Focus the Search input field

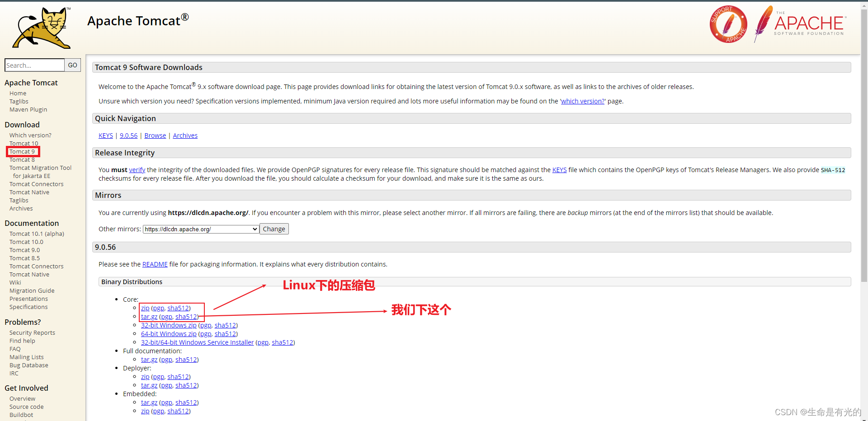pos(35,65)
